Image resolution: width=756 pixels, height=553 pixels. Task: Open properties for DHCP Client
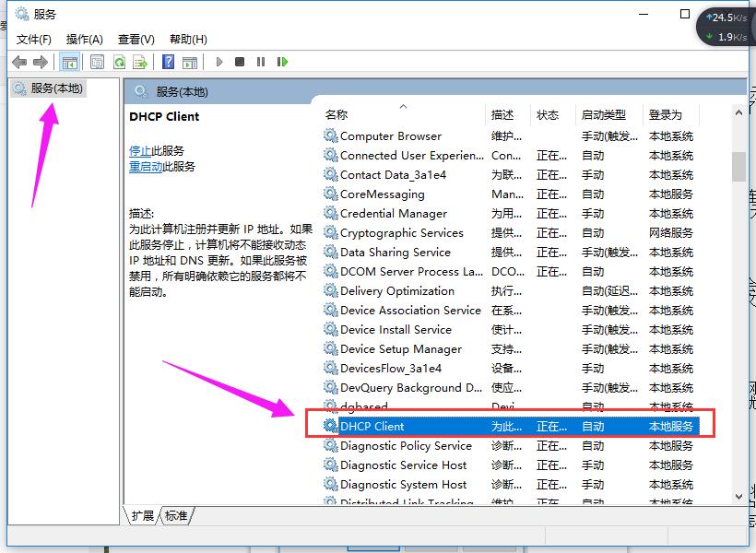tap(97, 62)
